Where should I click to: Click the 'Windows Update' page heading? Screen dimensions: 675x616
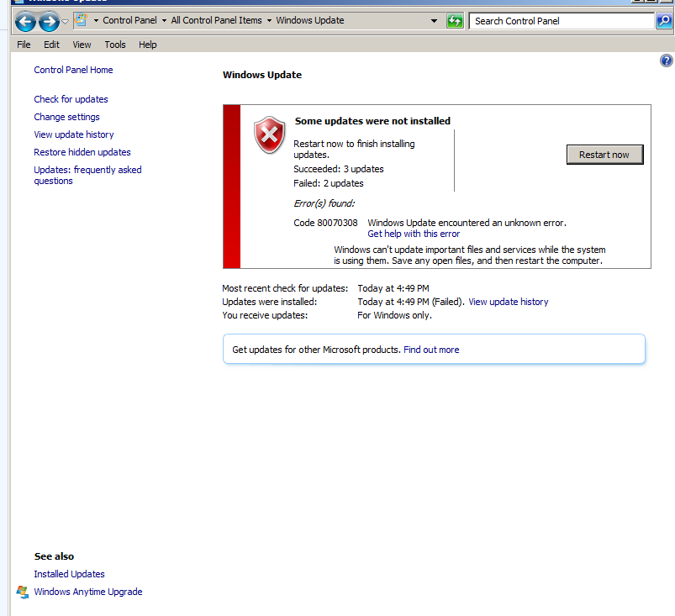262,75
